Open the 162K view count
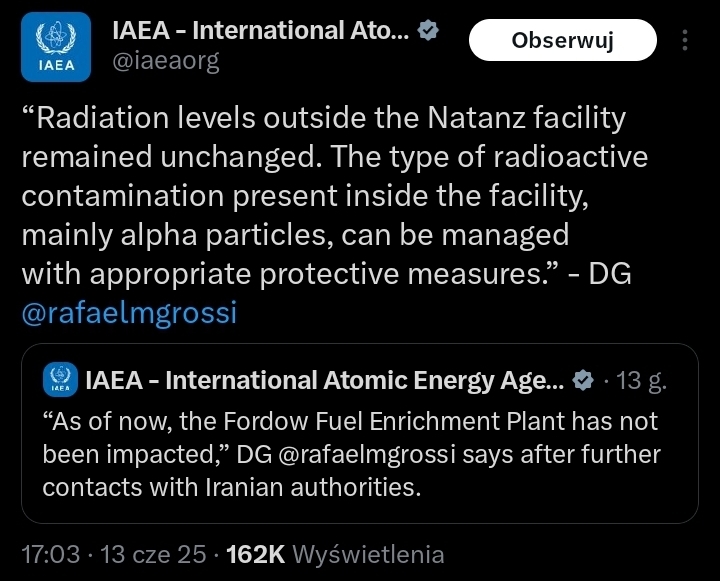The image size is (720, 581). (x=256, y=554)
